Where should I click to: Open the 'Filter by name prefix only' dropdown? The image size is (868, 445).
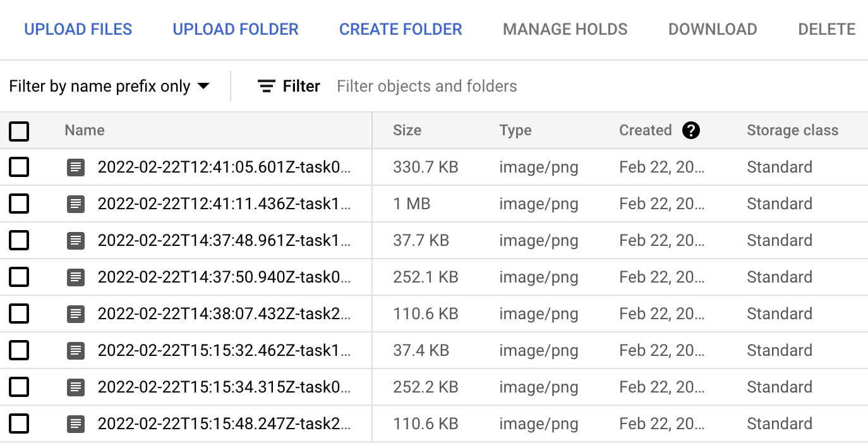pos(109,87)
